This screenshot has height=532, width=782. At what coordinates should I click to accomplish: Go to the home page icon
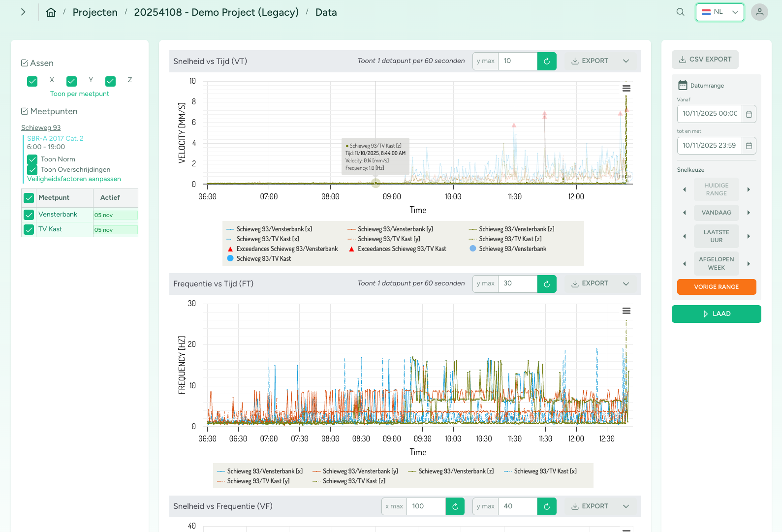tap(51, 12)
